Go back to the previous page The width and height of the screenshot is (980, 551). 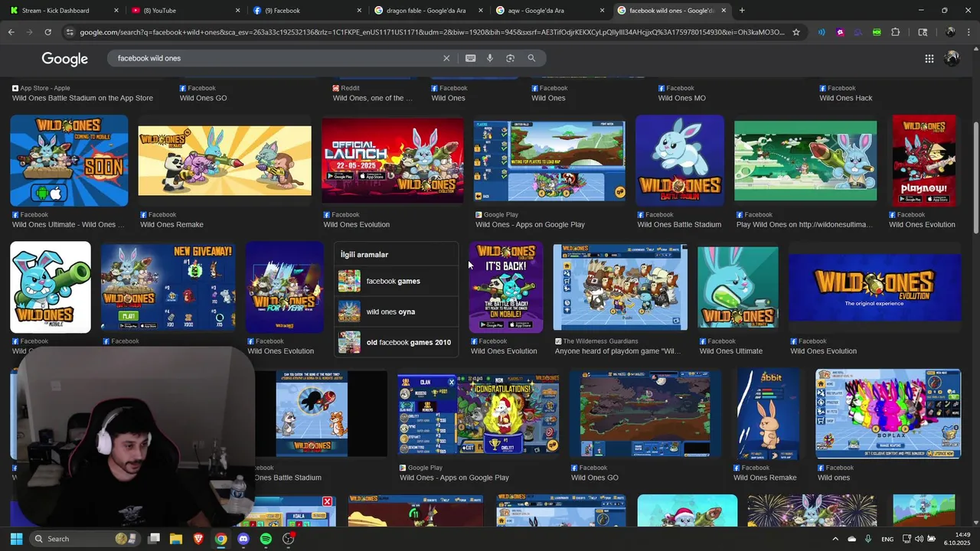pos(11,32)
